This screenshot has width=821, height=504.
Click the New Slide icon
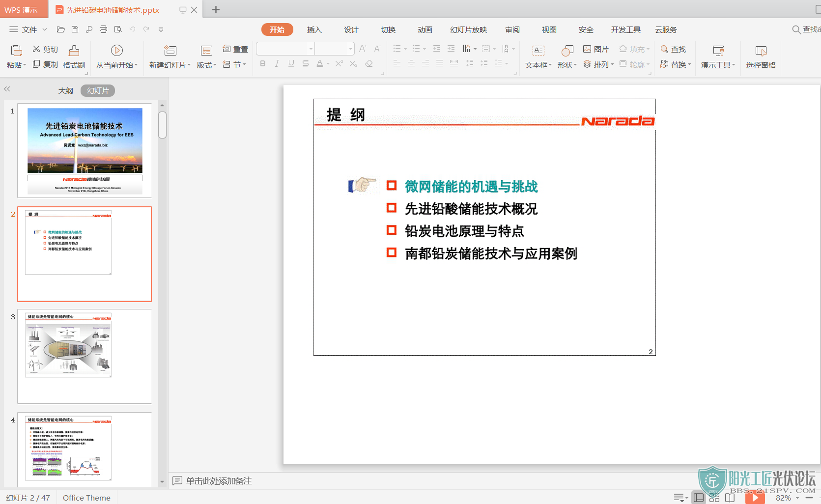click(170, 50)
